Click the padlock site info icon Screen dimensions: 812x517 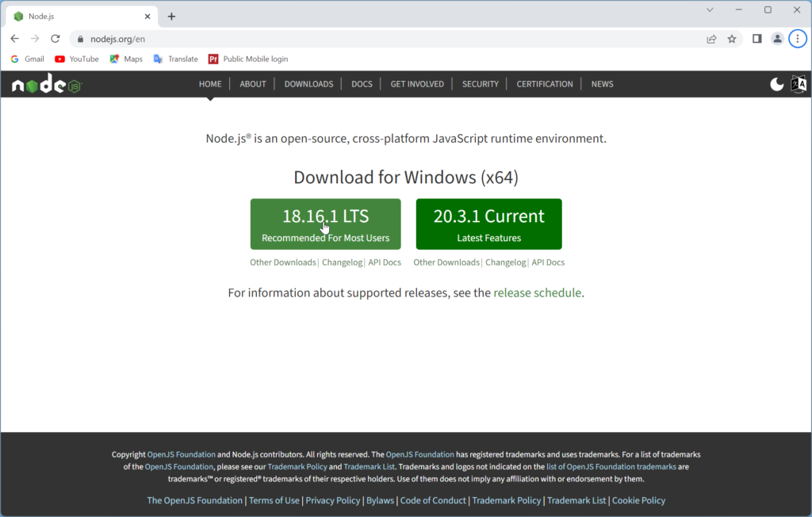[x=80, y=39]
